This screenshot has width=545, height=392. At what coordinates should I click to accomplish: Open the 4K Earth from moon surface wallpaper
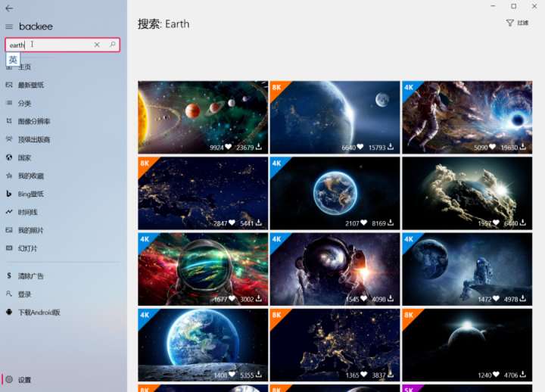click(x=203, y=345)
